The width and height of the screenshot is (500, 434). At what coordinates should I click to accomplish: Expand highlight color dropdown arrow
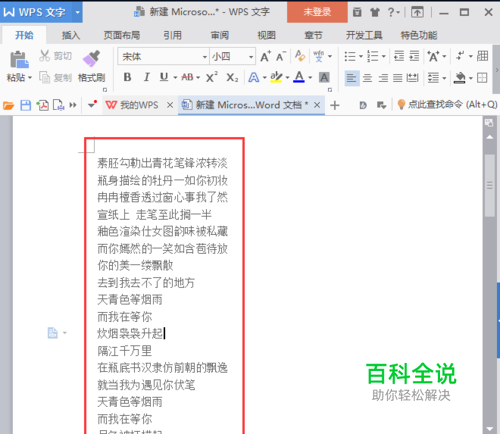(x=287, y=78)
